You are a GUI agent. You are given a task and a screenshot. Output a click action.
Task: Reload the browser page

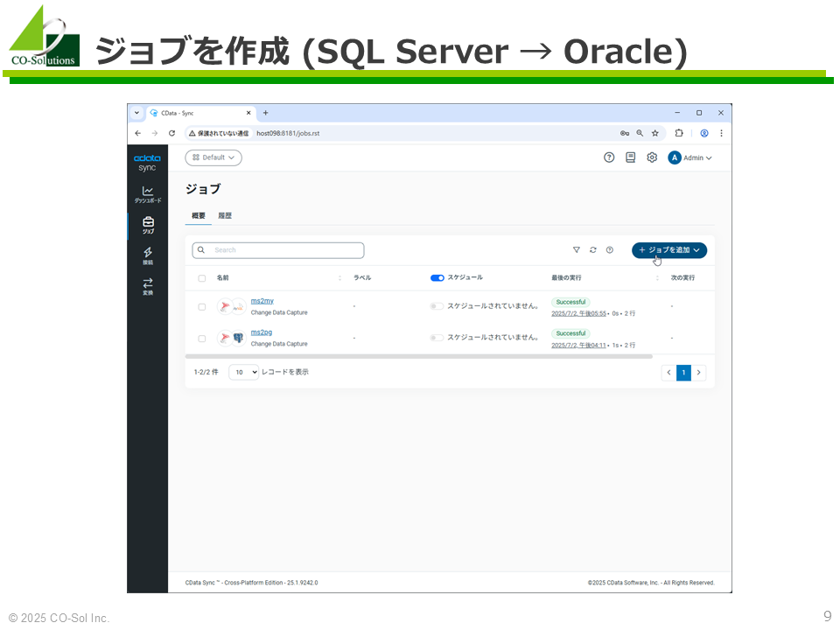click(172, 133)
